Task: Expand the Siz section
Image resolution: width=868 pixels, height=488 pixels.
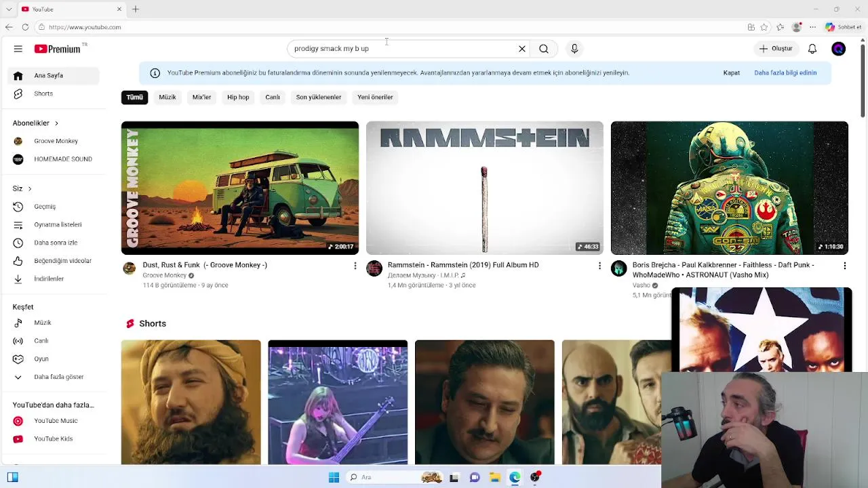Action: coord(22,188)
